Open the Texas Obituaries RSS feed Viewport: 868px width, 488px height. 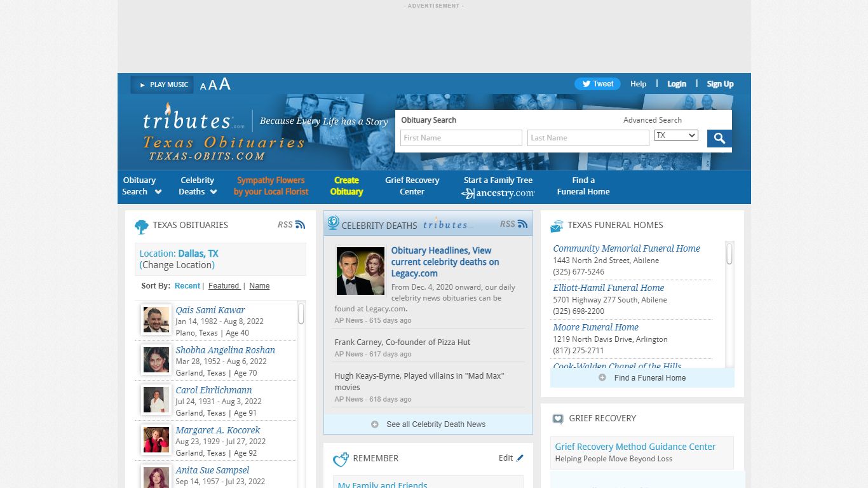pos(291,224)
